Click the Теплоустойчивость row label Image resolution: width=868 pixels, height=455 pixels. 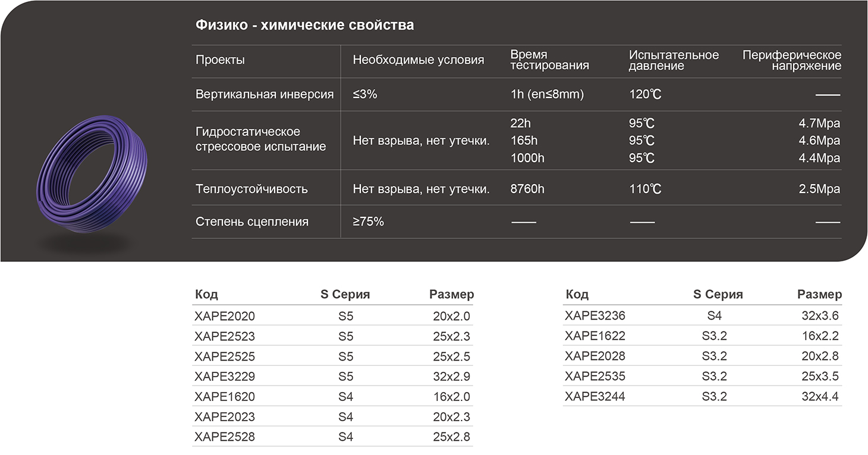251,189
